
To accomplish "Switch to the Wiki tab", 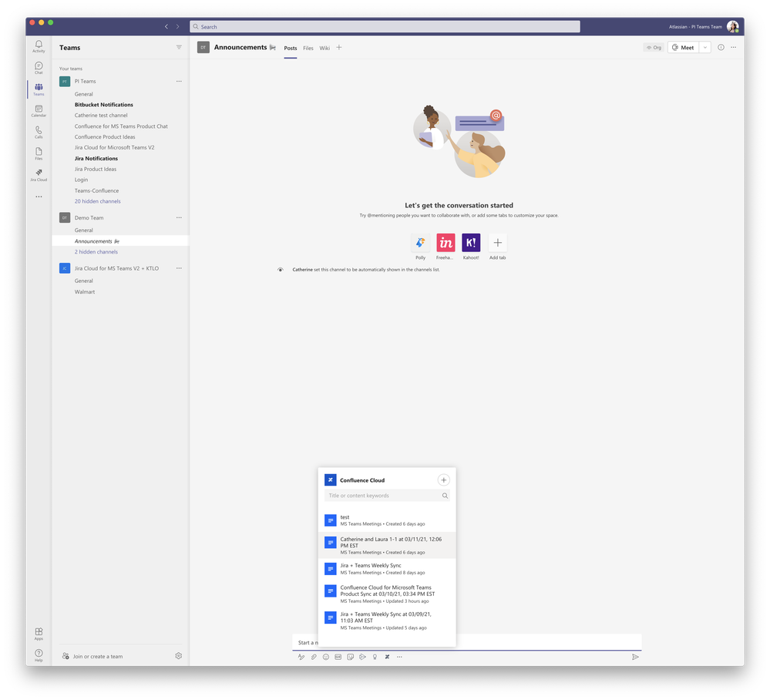I will [x=324, y=48].
